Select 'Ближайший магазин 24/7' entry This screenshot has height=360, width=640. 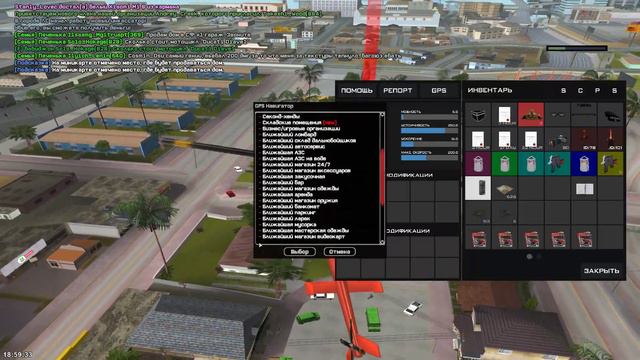tap(296, 164)
